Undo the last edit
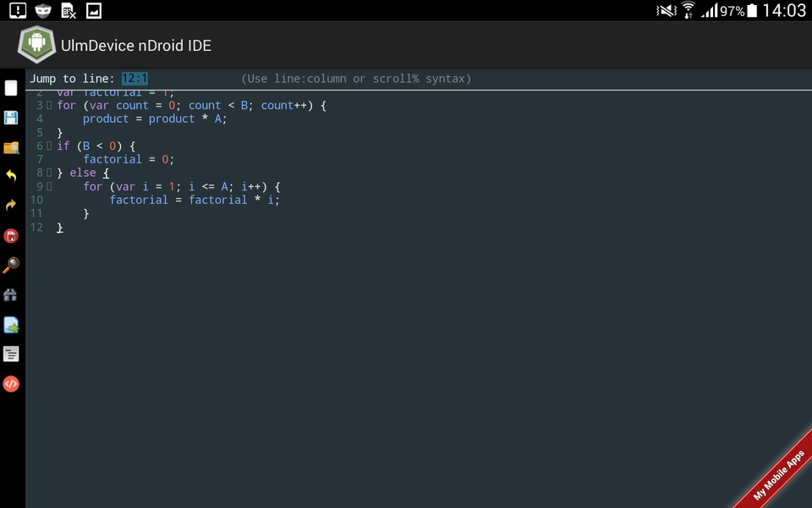812x508 pixels. click(11, 177)
